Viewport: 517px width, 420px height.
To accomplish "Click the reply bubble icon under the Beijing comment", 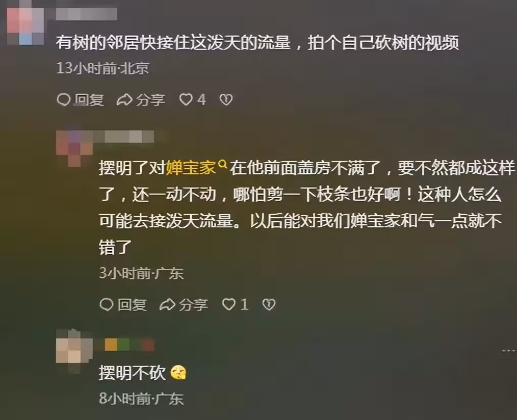I will tap(63, 99).
